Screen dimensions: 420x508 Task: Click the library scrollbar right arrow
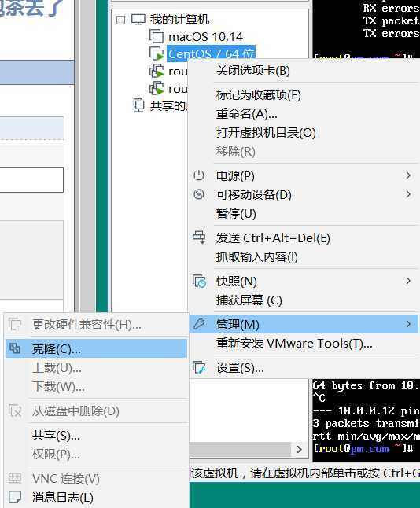[299, 449]
